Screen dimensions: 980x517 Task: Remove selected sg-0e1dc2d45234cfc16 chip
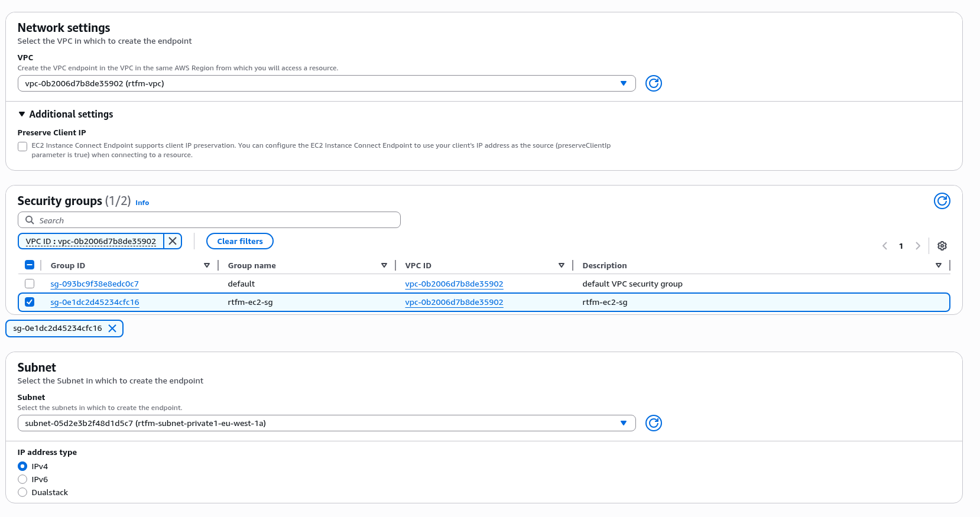pos(112,329)
